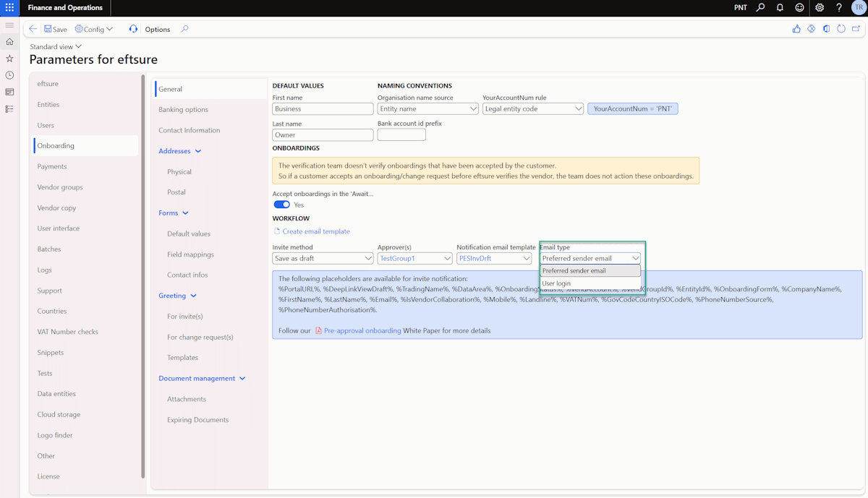
Task: Toggle Accept onboardings switch
Action: [x=281, y=205]
